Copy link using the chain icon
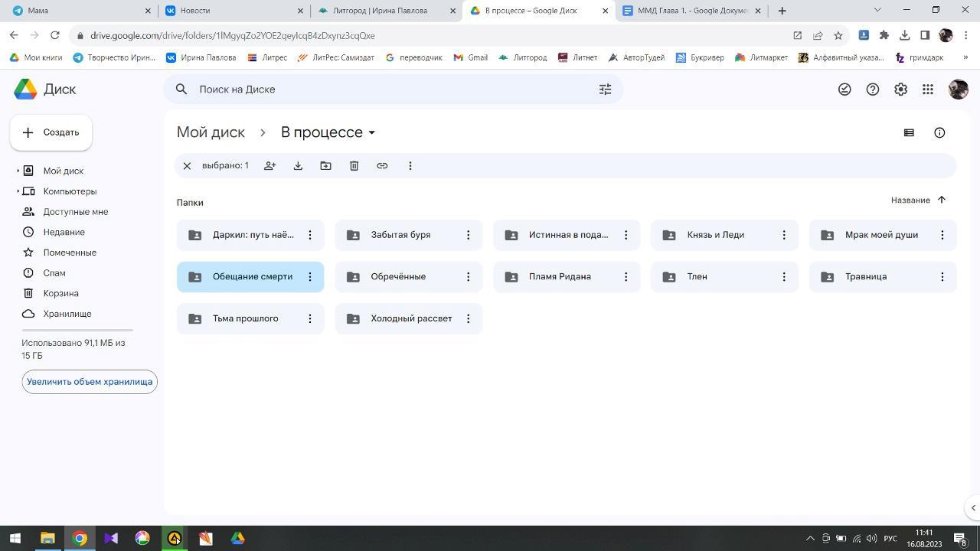The width and height of the screenshot is (980, 551). [382, 166]
